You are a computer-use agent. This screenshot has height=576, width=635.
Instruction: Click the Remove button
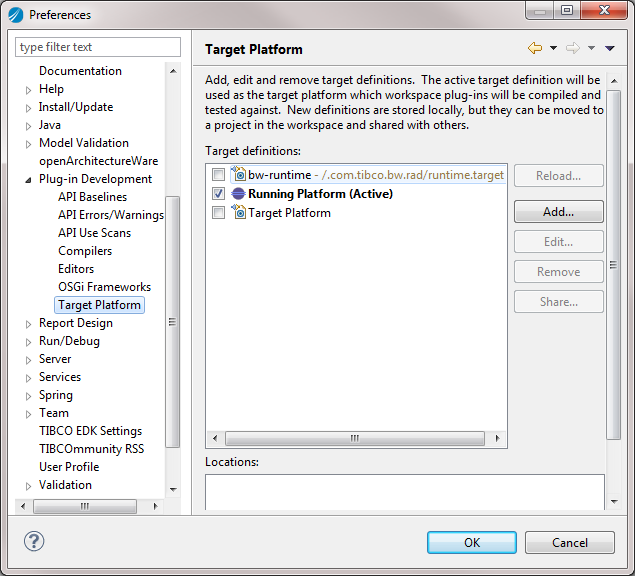coord(558,272)
